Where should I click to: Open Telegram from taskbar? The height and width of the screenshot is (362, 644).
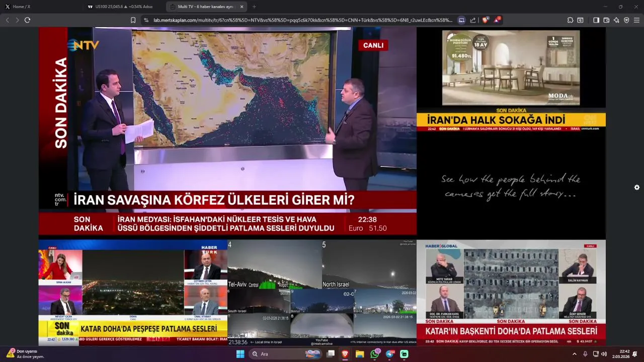click(390, 354)
